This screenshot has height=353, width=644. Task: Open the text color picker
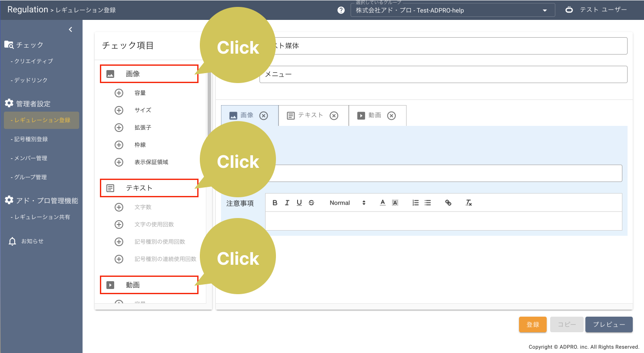(x=382, y=203)
